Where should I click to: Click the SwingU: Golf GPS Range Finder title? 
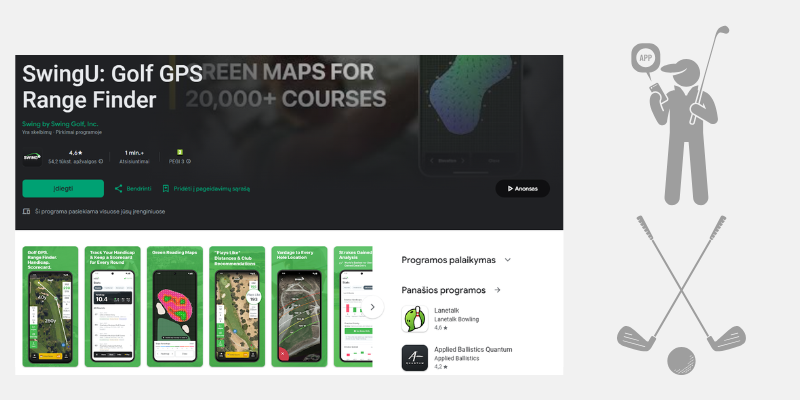click(x=112, y=87)
